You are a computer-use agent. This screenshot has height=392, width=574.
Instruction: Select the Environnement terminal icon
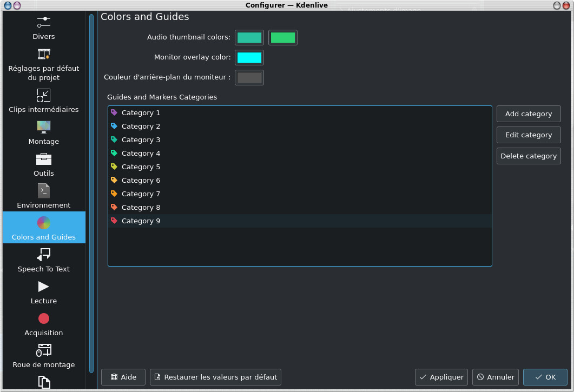pyautogui.click(x=44, y=191)
